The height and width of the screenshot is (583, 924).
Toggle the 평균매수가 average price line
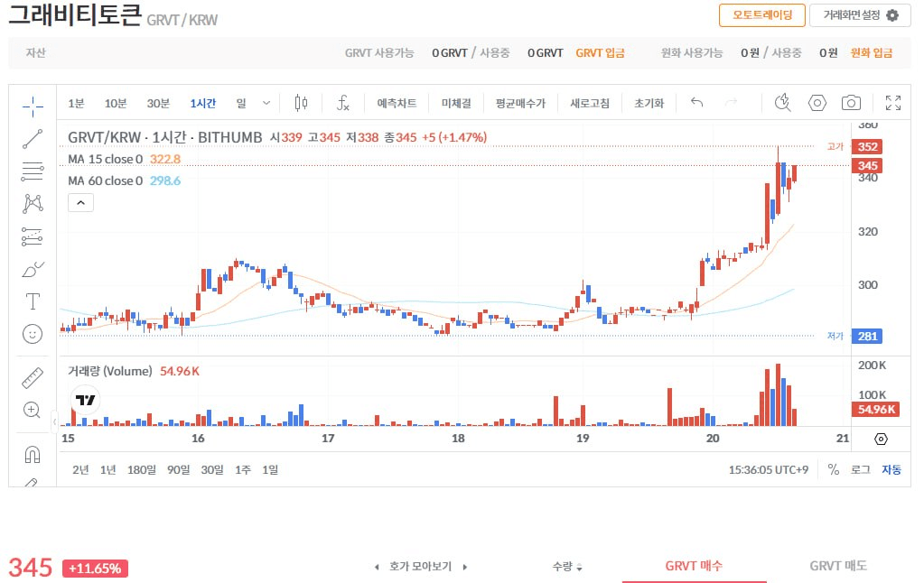point(520,103)
